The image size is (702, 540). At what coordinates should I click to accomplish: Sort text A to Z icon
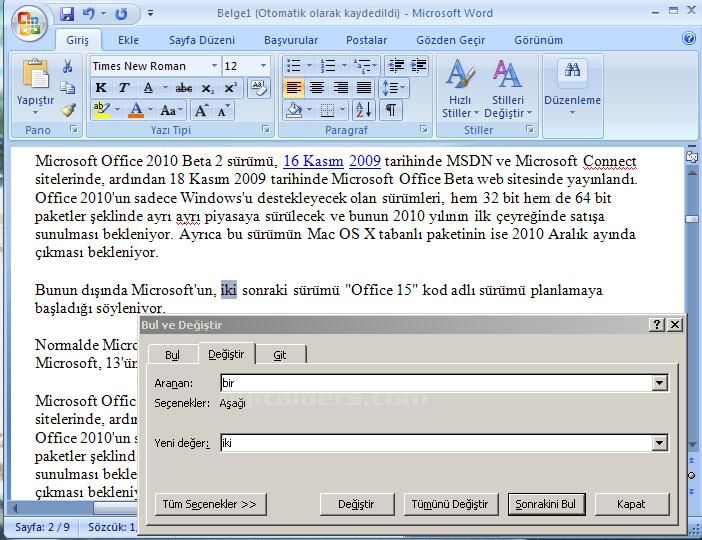364,109
